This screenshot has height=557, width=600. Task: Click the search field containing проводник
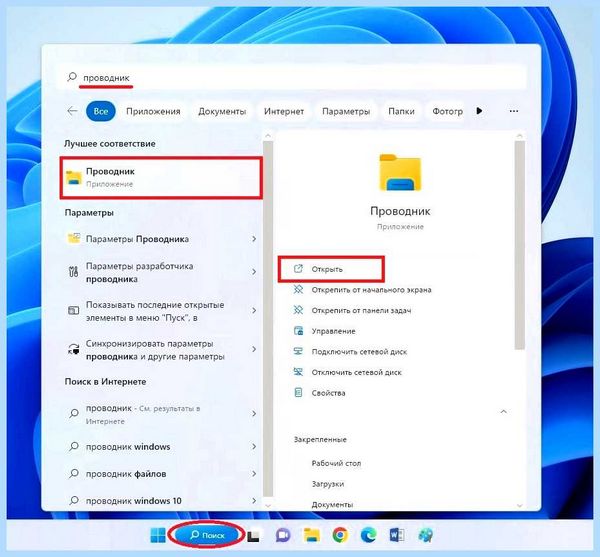pos(291,77)
